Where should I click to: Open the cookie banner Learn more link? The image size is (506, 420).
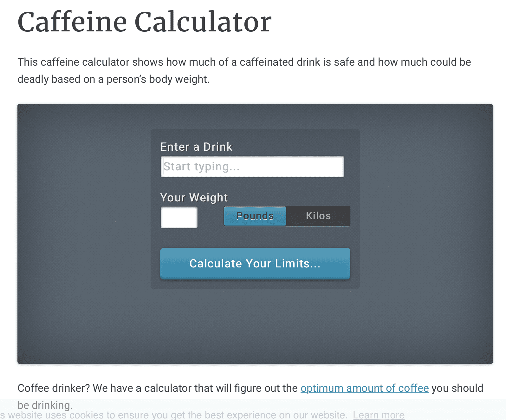pos(379,415)
